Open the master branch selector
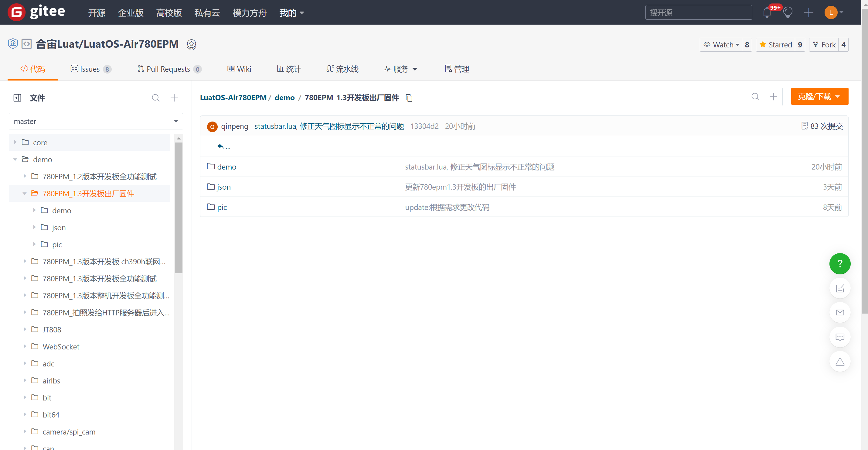 (x=96, y=121)
